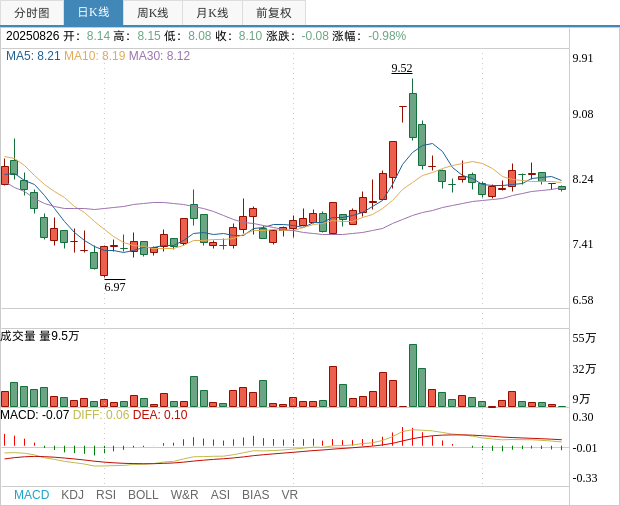Click the 7.41 price axis label
The width and height of the screenshot is (620, 506).
click(583, 244)
